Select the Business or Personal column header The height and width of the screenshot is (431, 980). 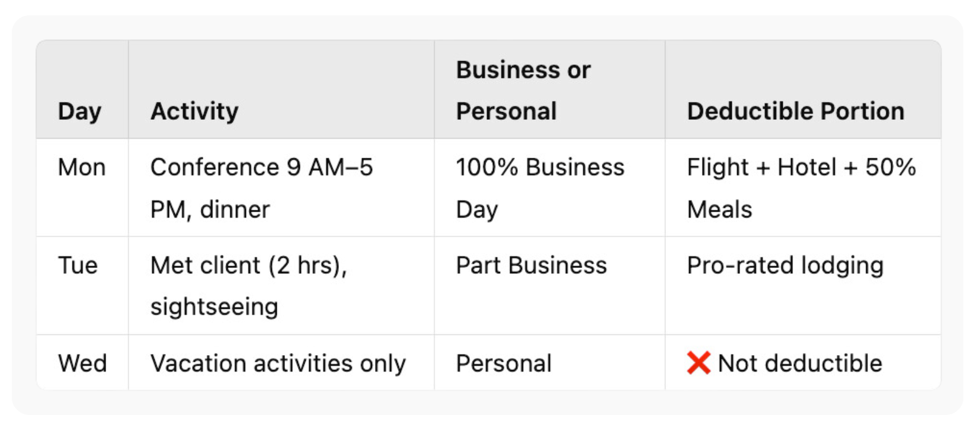tap(523, 90)
